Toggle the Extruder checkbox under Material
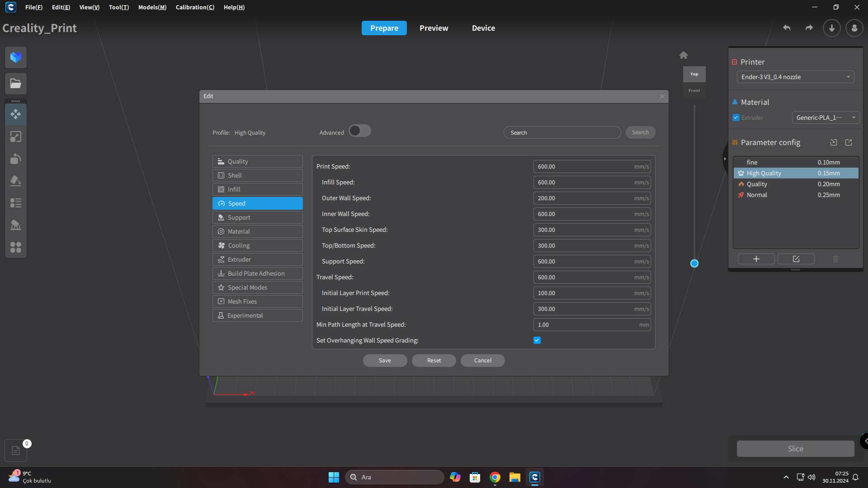Image resolution: width=868 pixels, height=488 pixels. click(736, 117)
